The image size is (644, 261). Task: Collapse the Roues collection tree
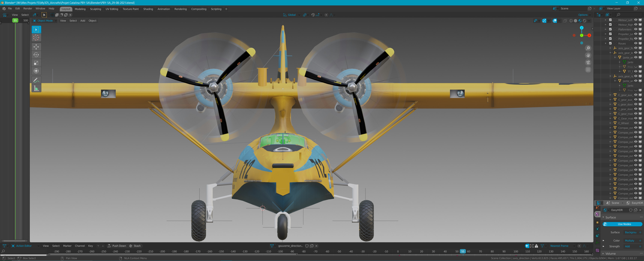click(606, 43)
